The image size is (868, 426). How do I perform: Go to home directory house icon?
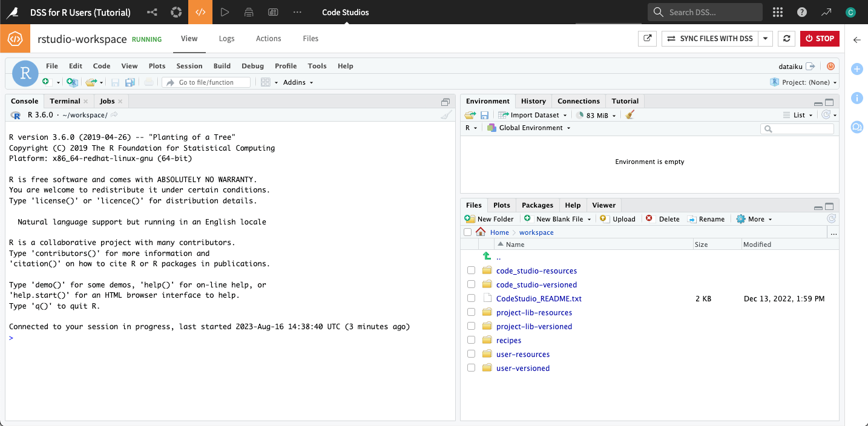point(481,232)
